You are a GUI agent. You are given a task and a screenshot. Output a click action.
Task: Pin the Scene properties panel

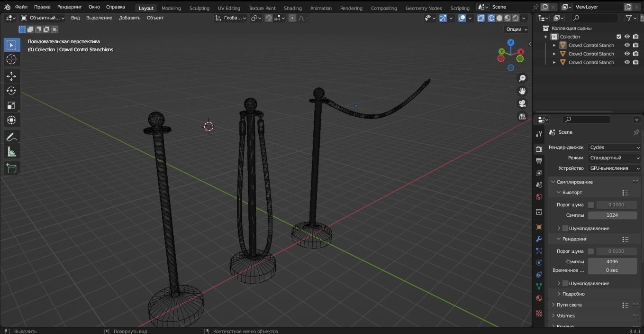click(636, 132)
